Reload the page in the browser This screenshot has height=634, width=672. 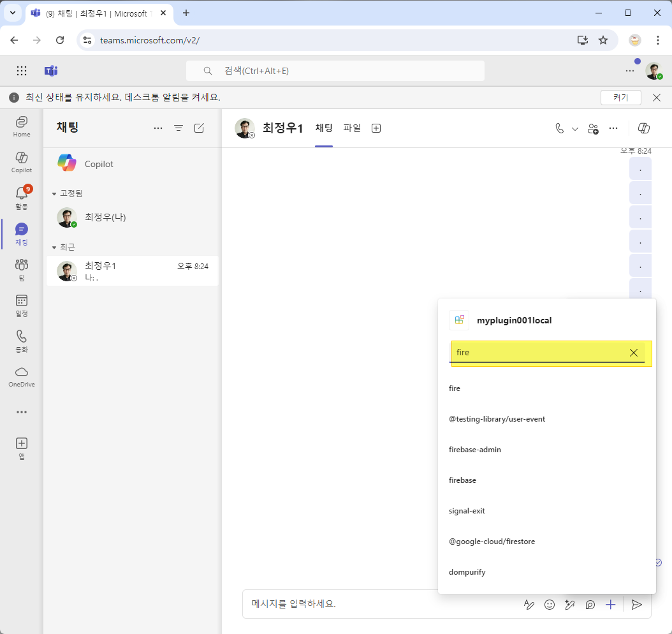[60, 40]
